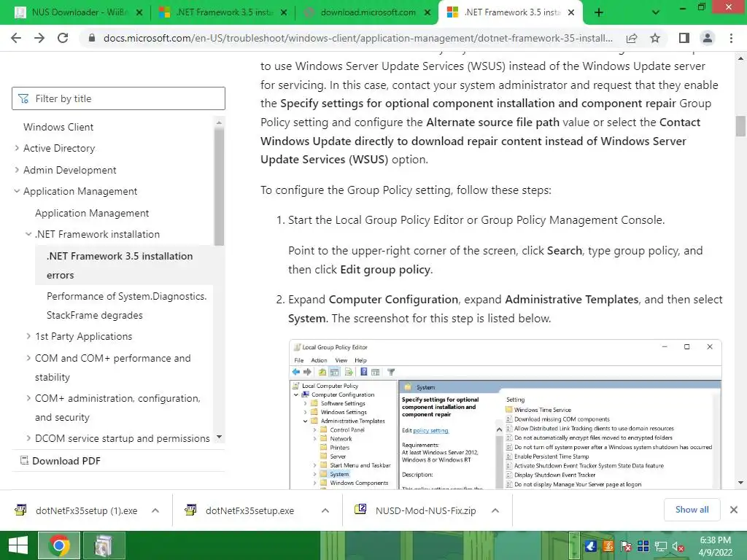Click the orange Java tray icon
The height and width of the screenshot is (560, 747).
[608, 546]
